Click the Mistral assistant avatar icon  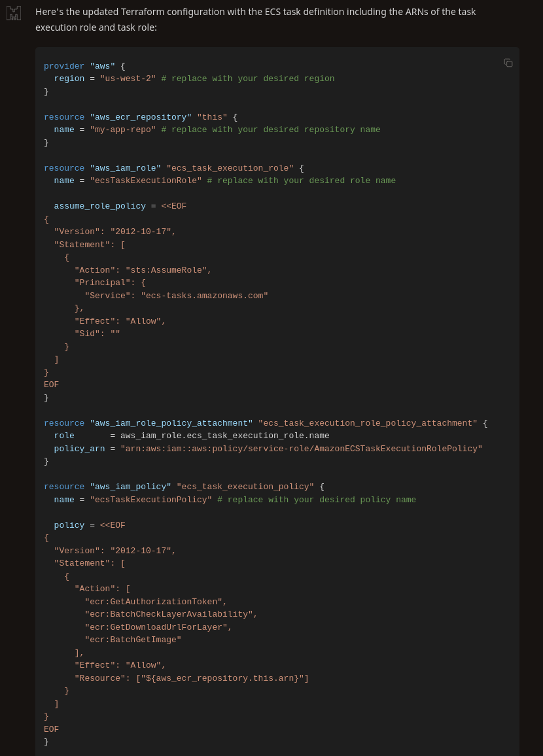[x=14, y=13]
